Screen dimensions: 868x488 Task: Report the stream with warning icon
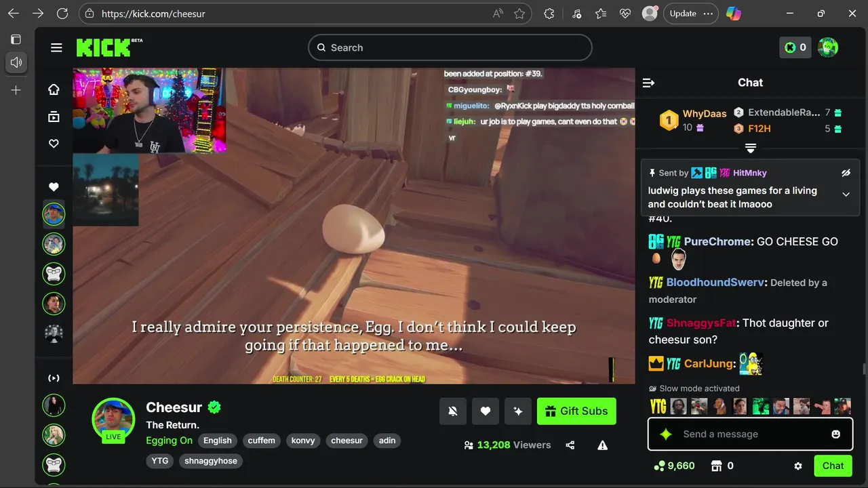point(602,445)
